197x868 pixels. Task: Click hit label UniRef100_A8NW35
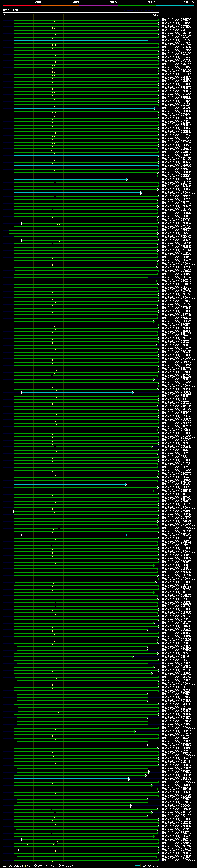(177, 785)
